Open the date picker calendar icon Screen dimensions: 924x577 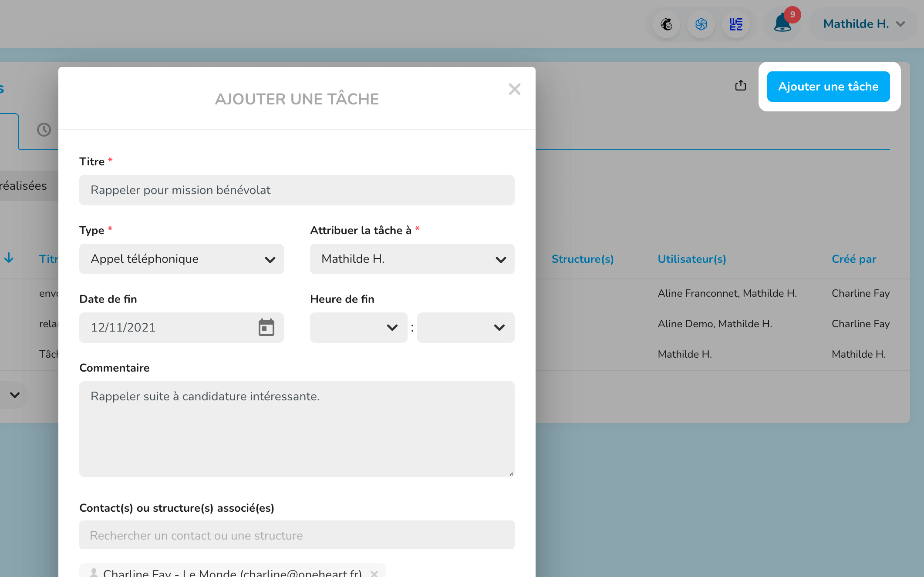266,327
